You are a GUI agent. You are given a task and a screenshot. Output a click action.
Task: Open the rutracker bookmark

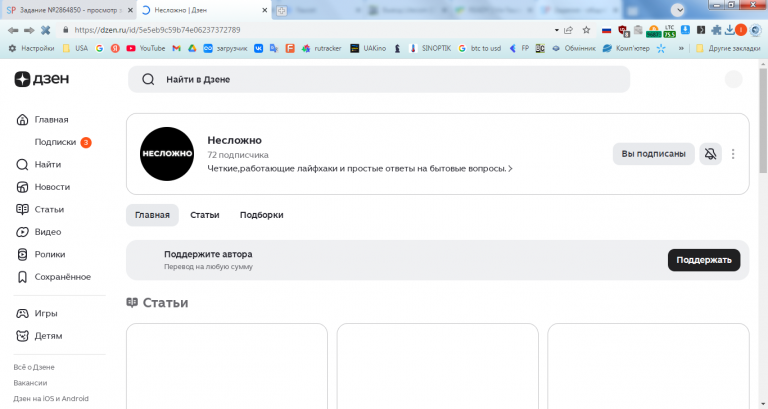tap(321, 48)
